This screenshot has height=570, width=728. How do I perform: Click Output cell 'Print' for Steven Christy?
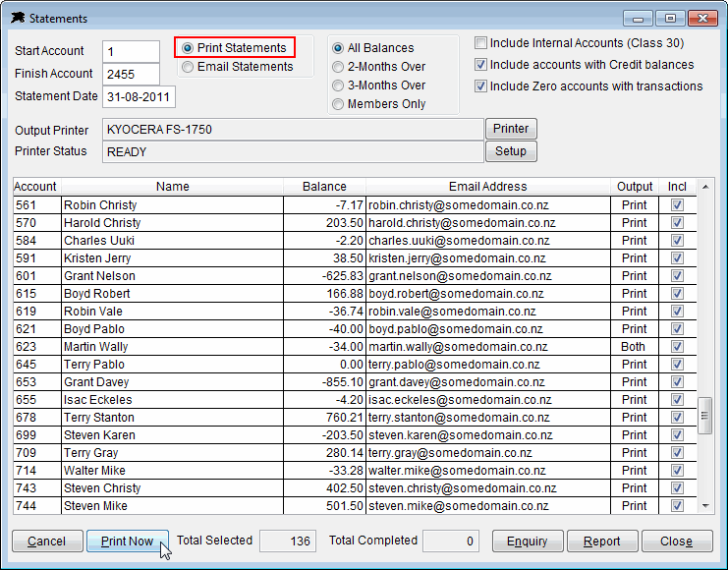[635, 487]
